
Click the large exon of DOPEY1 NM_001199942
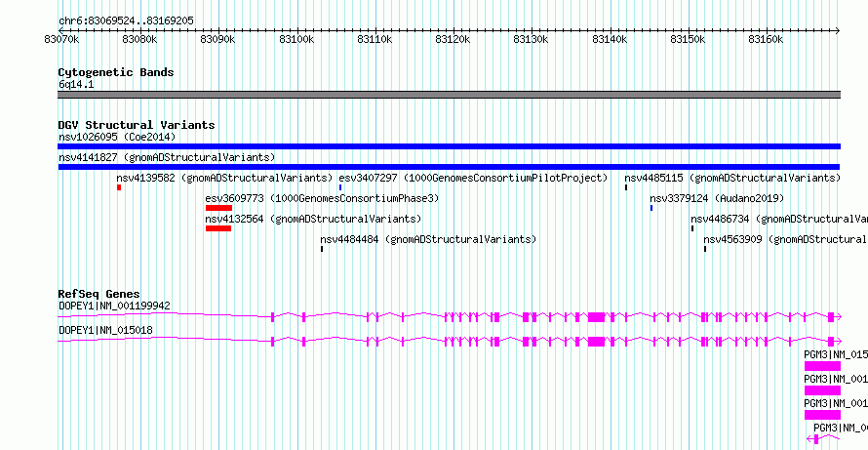(x=596, y=317)
